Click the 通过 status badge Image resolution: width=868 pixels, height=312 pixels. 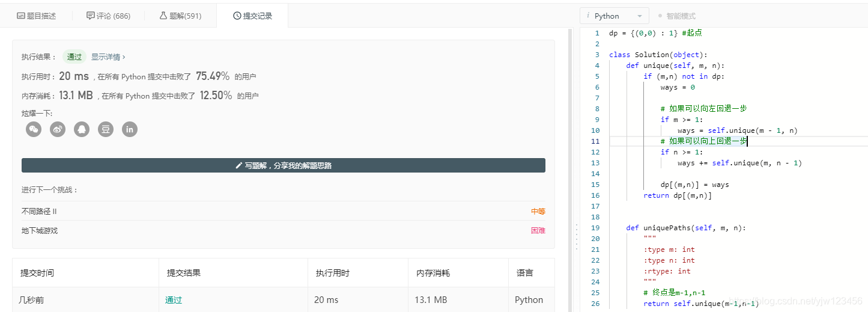pyautogui.click(x=74, y=57)
